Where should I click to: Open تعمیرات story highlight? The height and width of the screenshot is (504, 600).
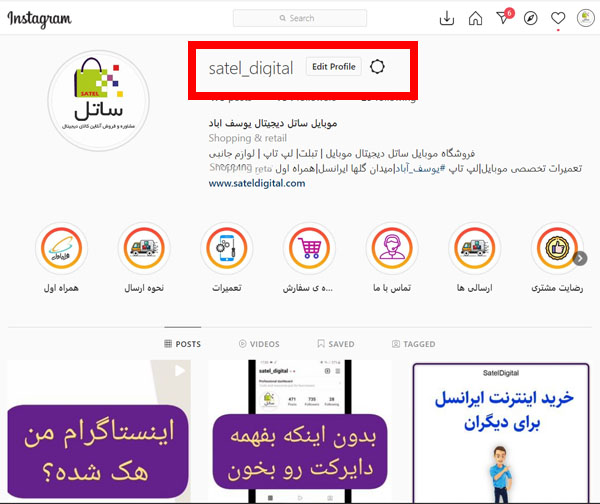[227, 248]
